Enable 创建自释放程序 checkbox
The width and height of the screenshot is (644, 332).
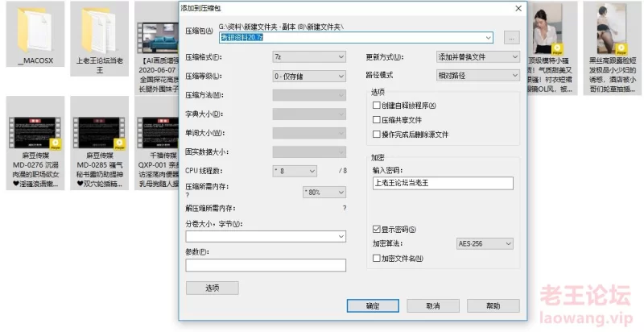pyautogui.click(x=376, y=106)
